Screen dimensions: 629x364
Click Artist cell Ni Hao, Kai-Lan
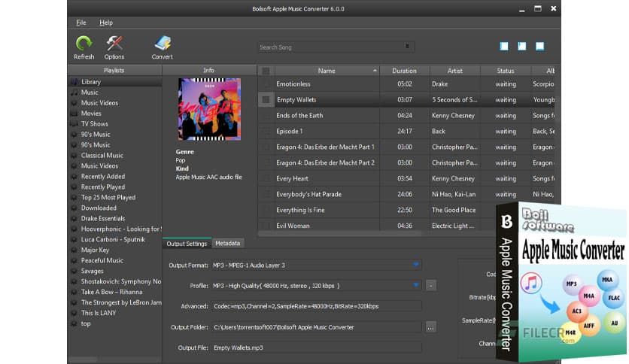[454, 195]
